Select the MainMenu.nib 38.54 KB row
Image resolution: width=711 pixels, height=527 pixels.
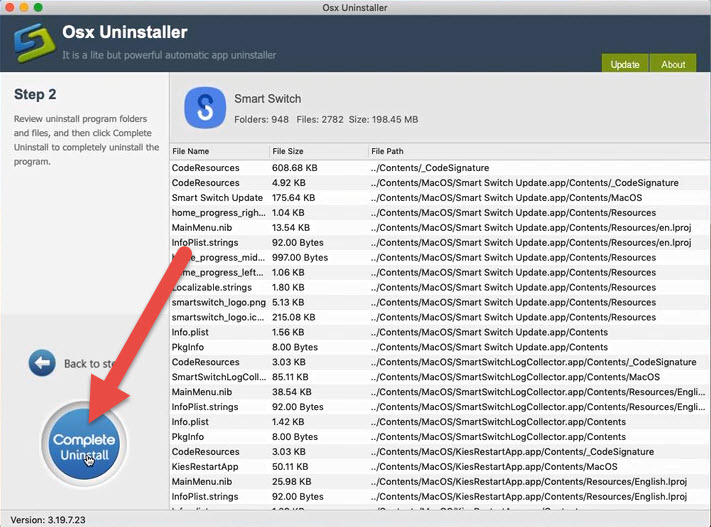pyautogui.click(x=440, y=392)
